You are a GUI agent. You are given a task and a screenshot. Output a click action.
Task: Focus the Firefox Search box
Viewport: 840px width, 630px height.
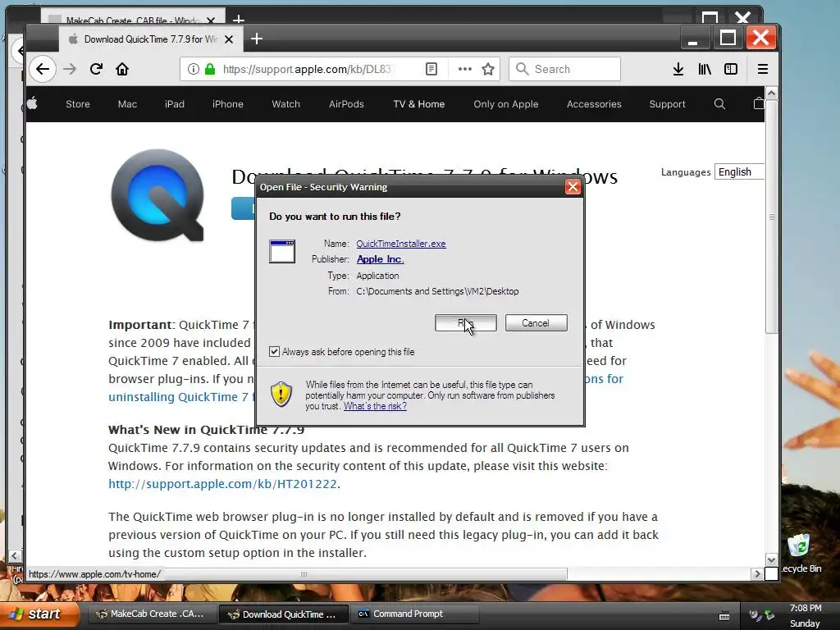tap(564, 69)
